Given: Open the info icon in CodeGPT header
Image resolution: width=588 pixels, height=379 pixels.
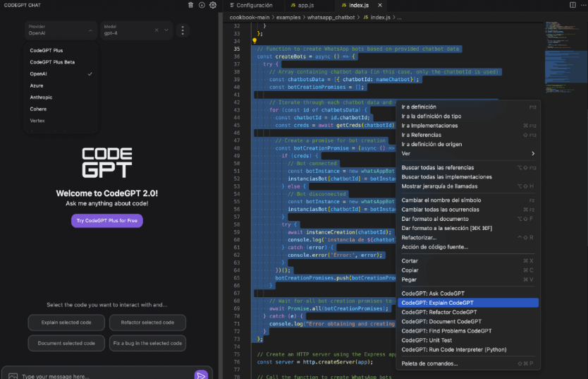Looking at the screenshot, I should pyautogui.click(x=202, y=5).
